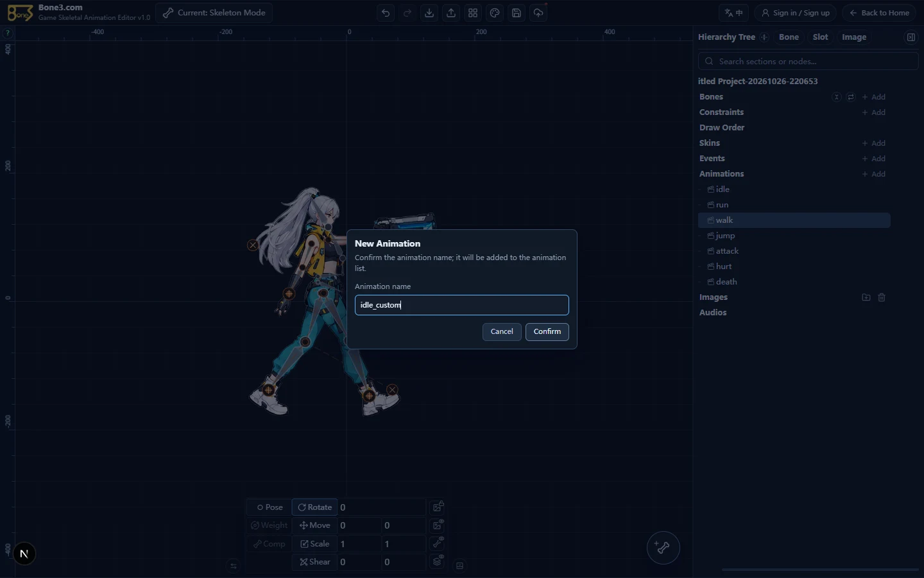The width and height of the screenshot is (924, 578).
Task: Click the collapse icon in the Bones row
Action: tap(837, 97)
